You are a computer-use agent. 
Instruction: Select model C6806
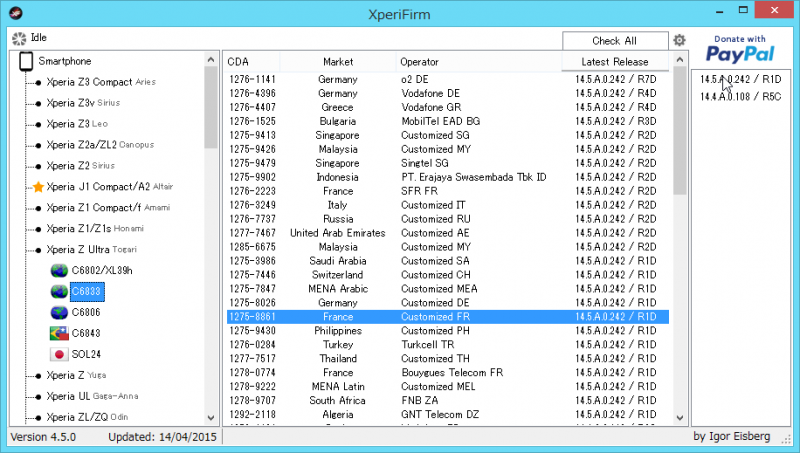coord(86,312)
